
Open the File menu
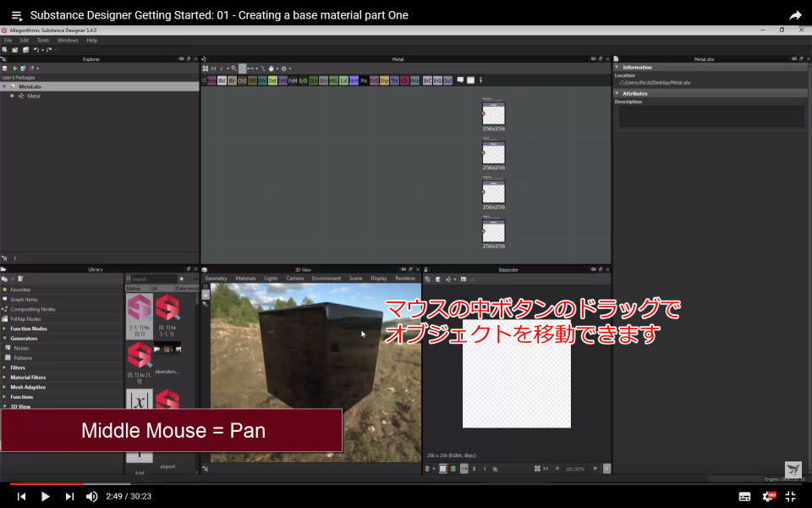[x=8, y=40]
